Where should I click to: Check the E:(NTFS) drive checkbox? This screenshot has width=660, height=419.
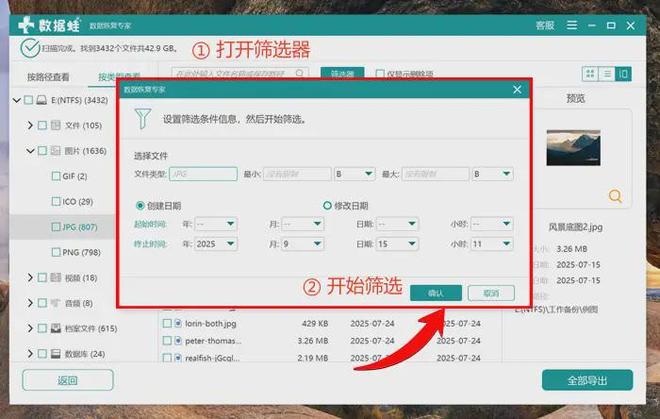pyautogui.click(x=29, y=100)
